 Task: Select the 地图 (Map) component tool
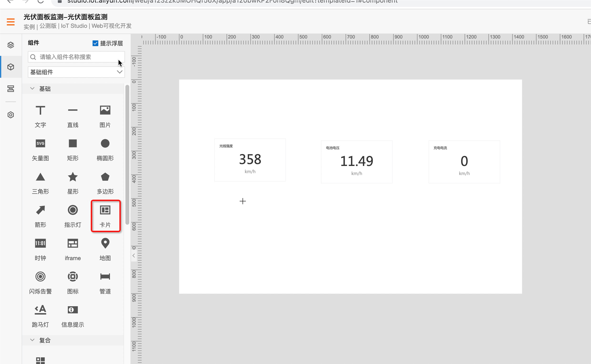tap(105, 249)
